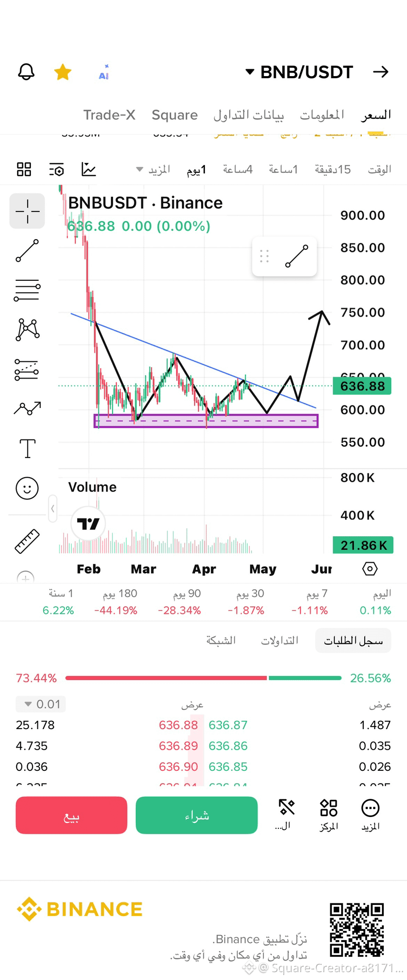407x980 pixels.
Task: Select the السعر tab
Action: pos(376,115)
